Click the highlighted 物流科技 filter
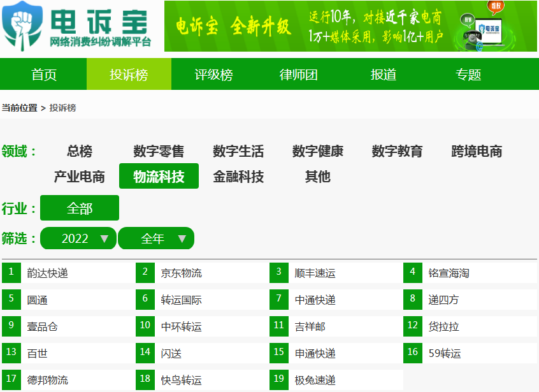Viewport: 539px width, 392px height. (x=159, y=176)
